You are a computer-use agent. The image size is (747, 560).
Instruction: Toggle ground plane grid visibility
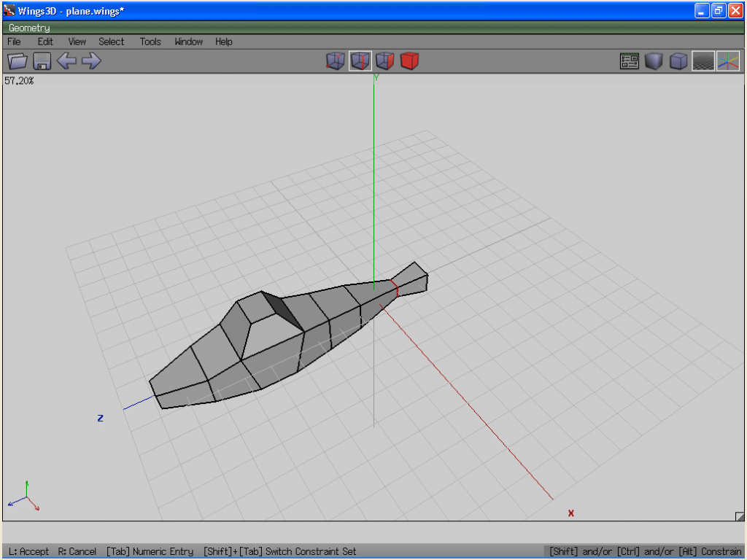click(703, 61)
